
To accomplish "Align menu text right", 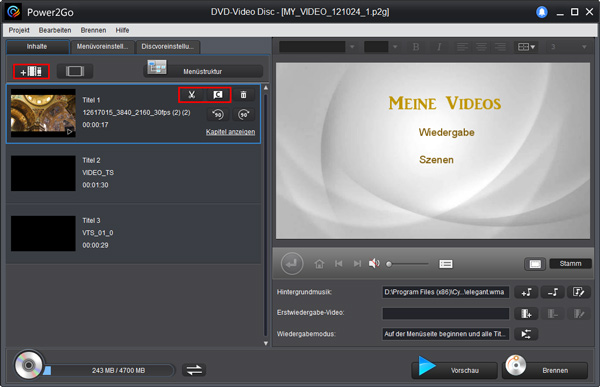I will point(500,47).
